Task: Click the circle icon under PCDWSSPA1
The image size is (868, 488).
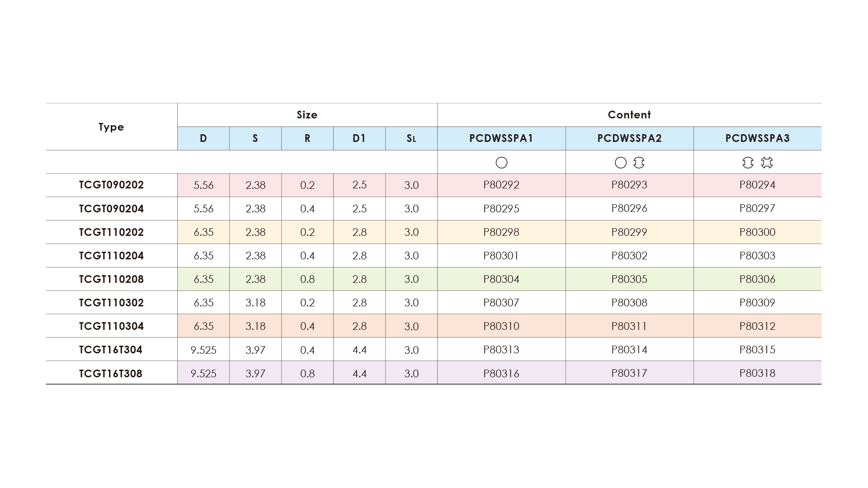Action: pyautogui.click(x=501, y=163)
